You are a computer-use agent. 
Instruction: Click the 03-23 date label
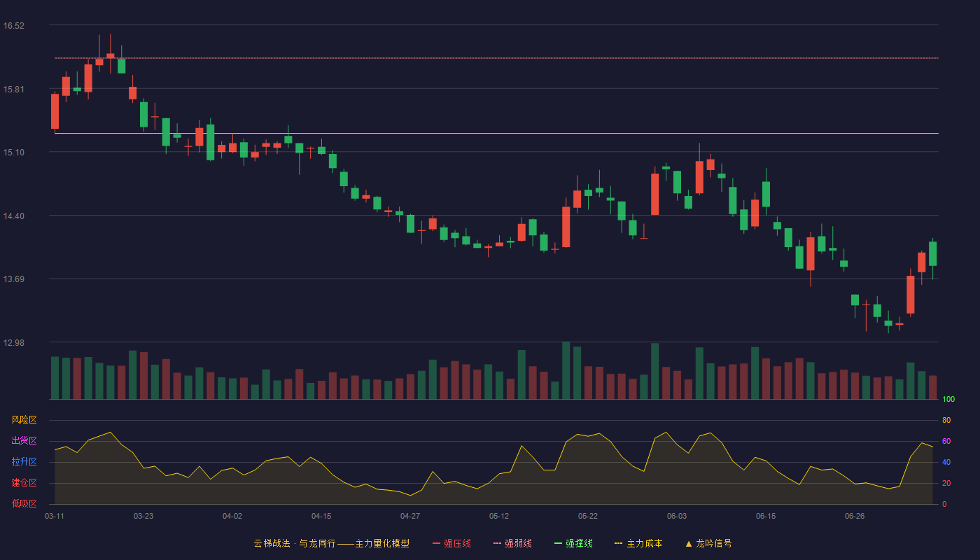(143, 516)
